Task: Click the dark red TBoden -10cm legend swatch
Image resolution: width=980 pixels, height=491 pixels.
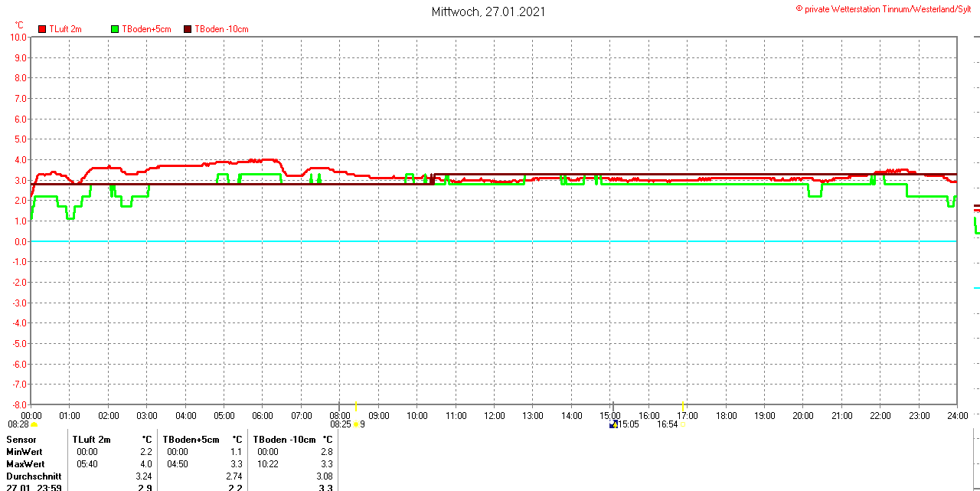Action: coord(188,29)
